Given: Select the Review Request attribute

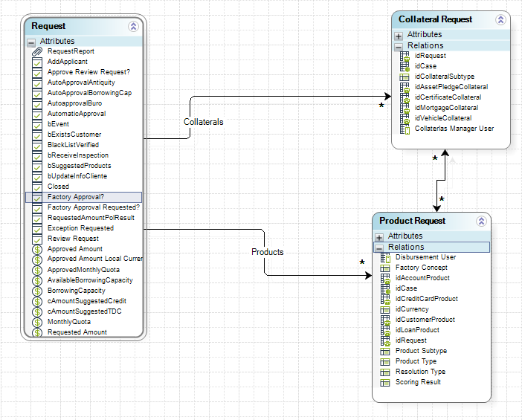Looking at the screenshot, I should (73, 239).
